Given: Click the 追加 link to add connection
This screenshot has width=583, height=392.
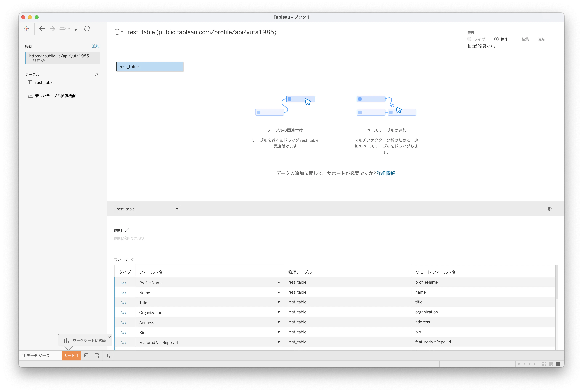Looking at the screenshot, I should coord(96,46).
